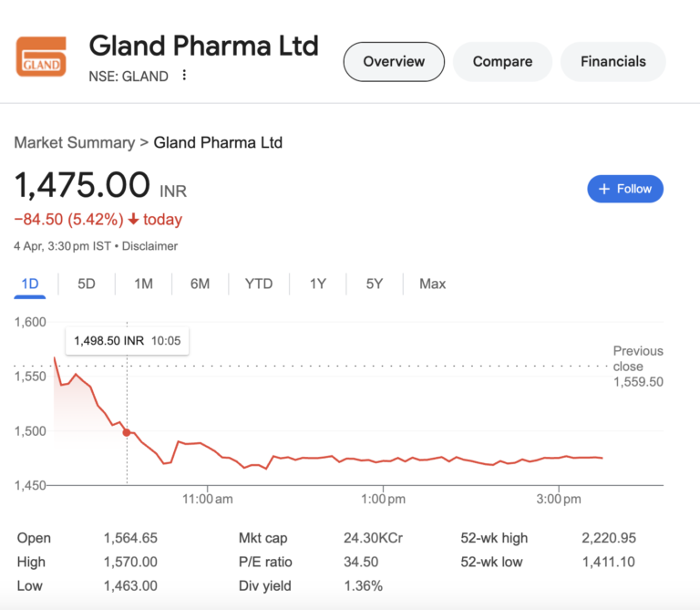Image resolution: width=700 pixels, height=610 pixels.
Task: Select the 1D chart range
Action: coord(30,284)
